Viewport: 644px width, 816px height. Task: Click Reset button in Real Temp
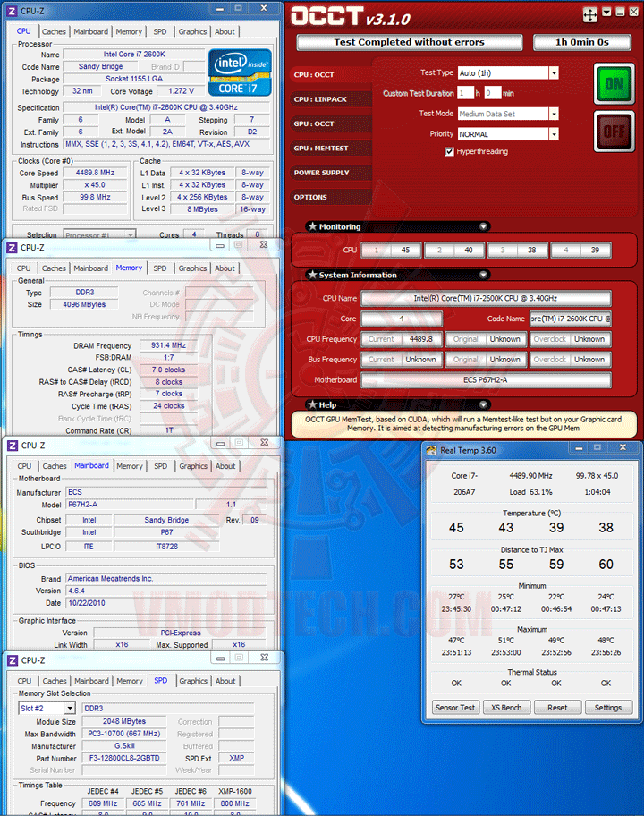point(557,708)
